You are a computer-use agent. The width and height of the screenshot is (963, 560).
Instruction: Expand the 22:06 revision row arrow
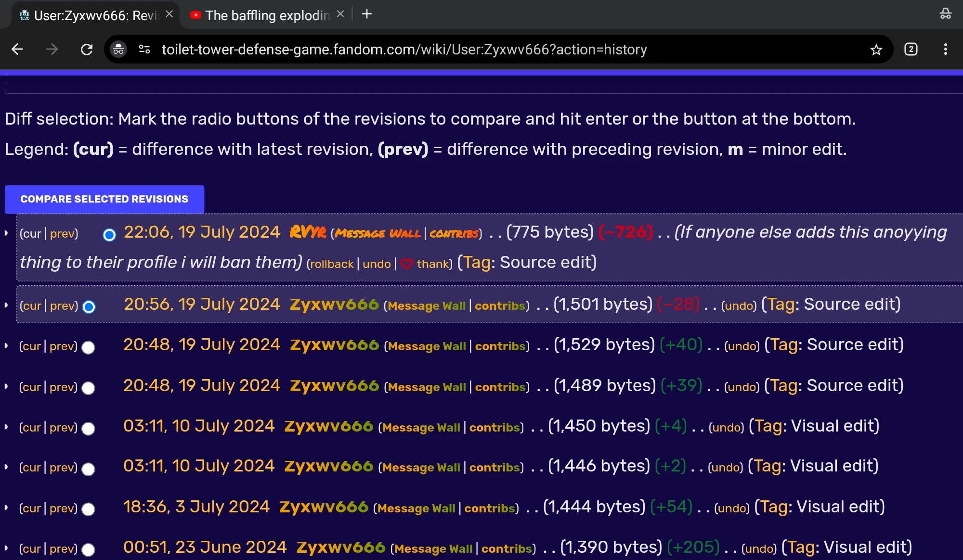click(6, 233)
